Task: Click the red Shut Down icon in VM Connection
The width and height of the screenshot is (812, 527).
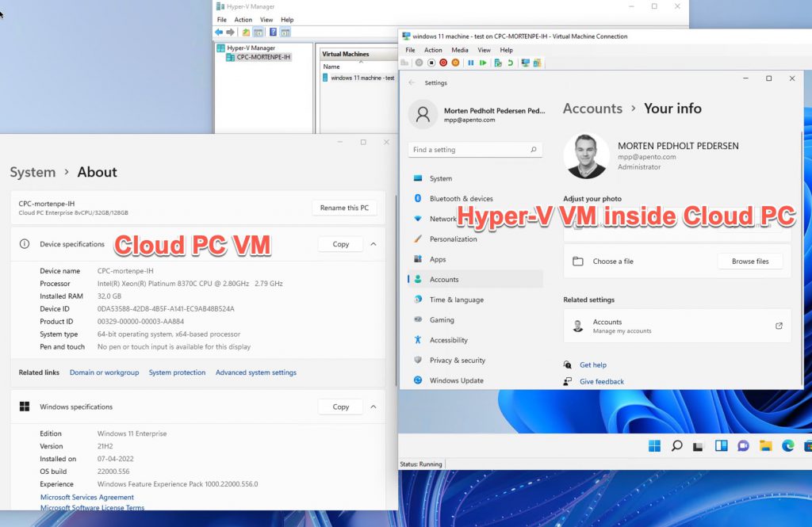Action: (x=443, y=63)
